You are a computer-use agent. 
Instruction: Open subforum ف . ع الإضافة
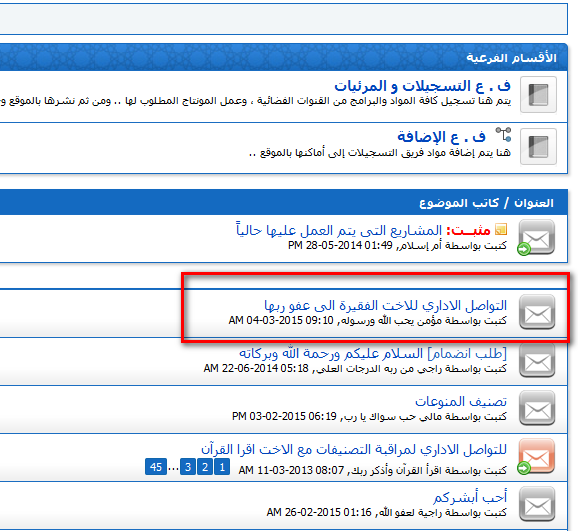(x=441, y=137)
